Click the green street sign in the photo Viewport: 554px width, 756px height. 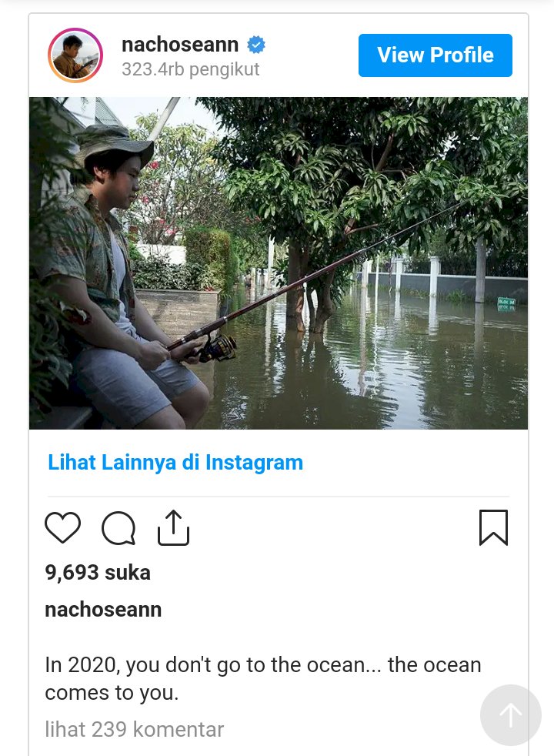pos(506,304)
